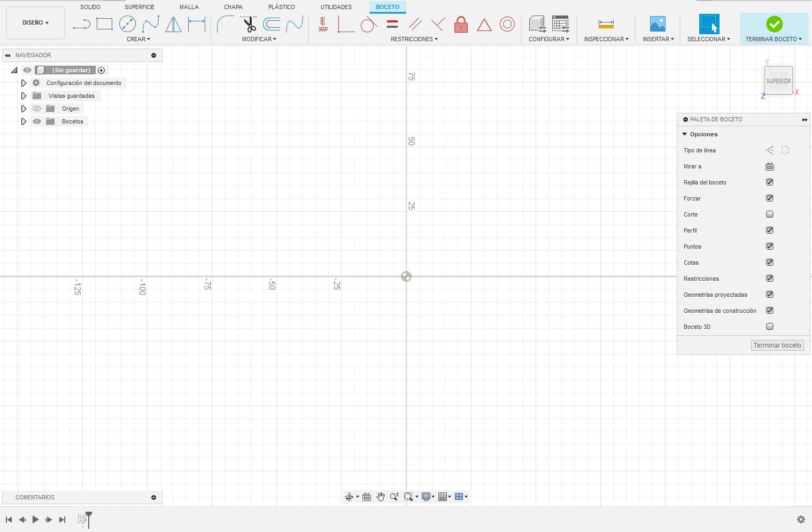Switch to the CHAPA tab
Viewport: 812px width, 532px height.
coord(233,7)
